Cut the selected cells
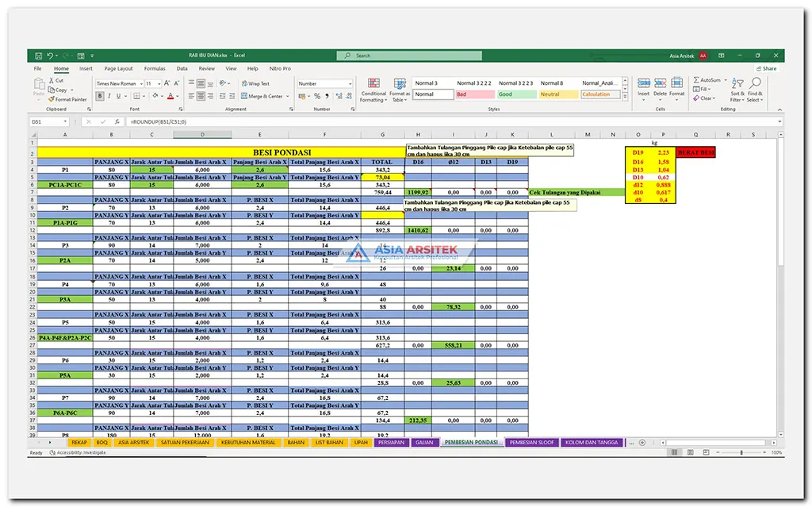The height and width of the screenshot is (507, 812). coord(56,81)
